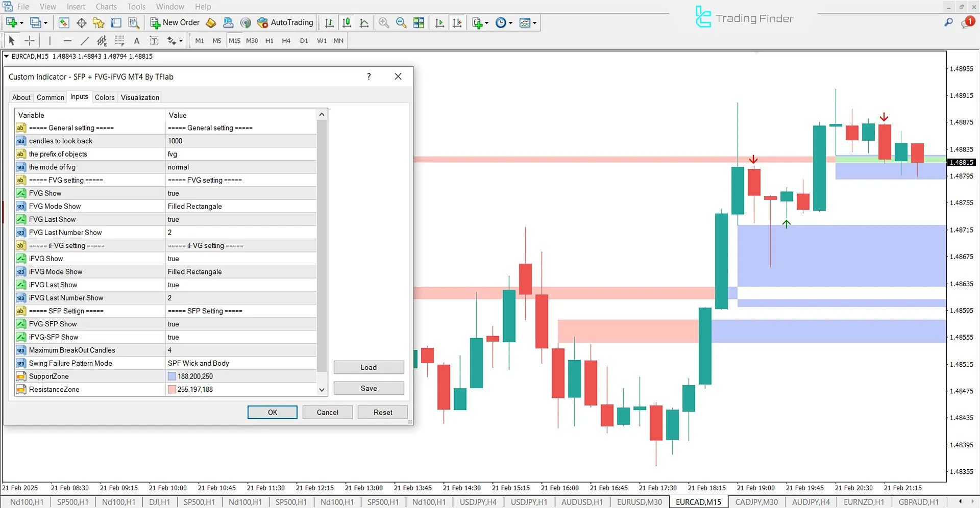Activate the Fibonacci Retracement tool
This screenshot has height=508, width=980.
[x=119, y=40]
